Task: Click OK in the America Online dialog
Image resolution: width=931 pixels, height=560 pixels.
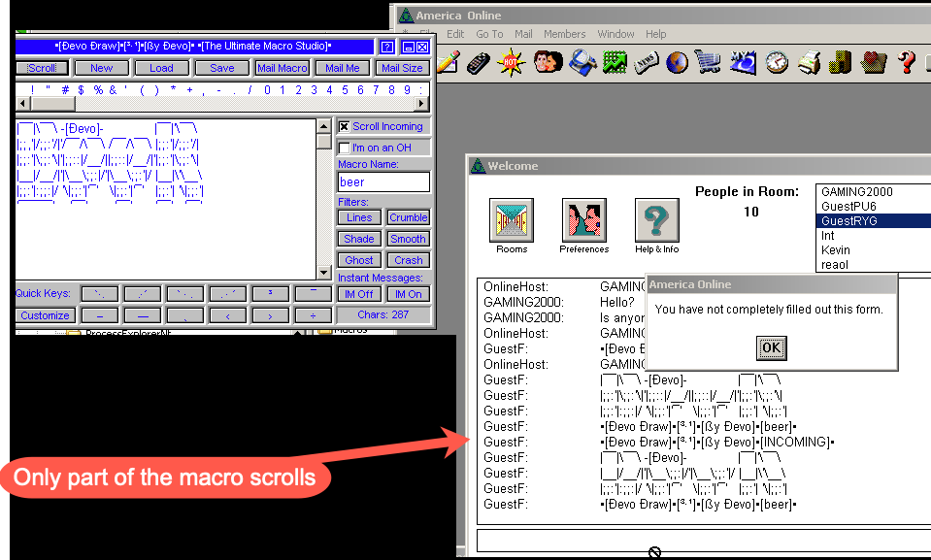Action: [x=771, y=348]
